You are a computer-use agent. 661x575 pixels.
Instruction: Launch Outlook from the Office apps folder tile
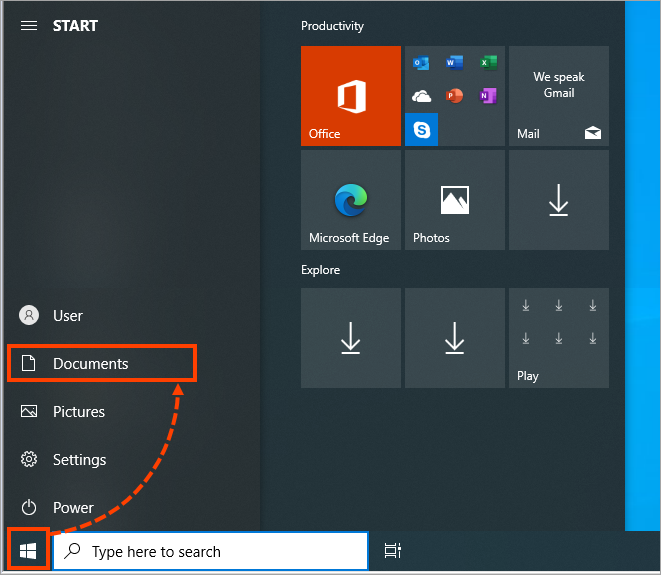(x=421, y=63)
